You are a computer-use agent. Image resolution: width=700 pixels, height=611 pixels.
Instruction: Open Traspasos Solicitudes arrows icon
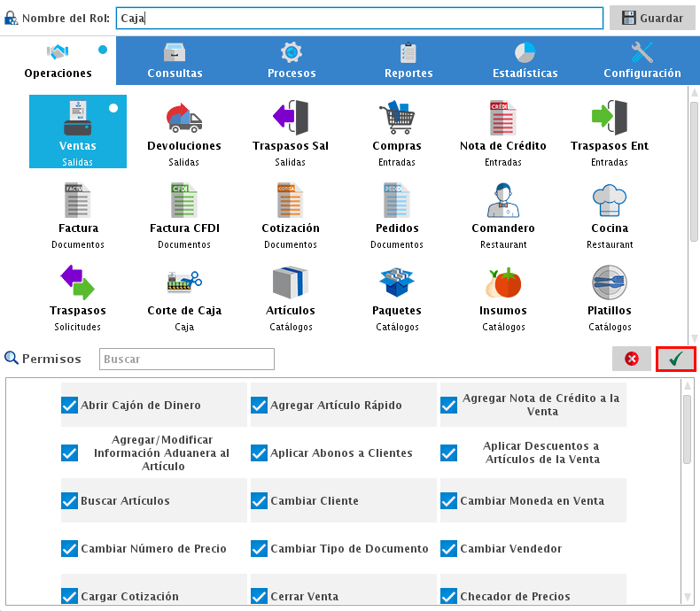78,282
